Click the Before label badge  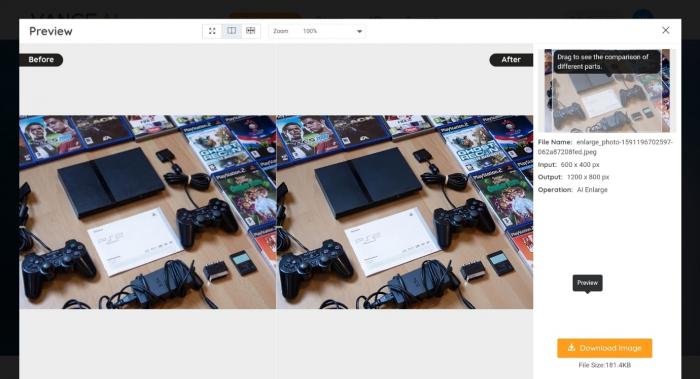point(41,59)
